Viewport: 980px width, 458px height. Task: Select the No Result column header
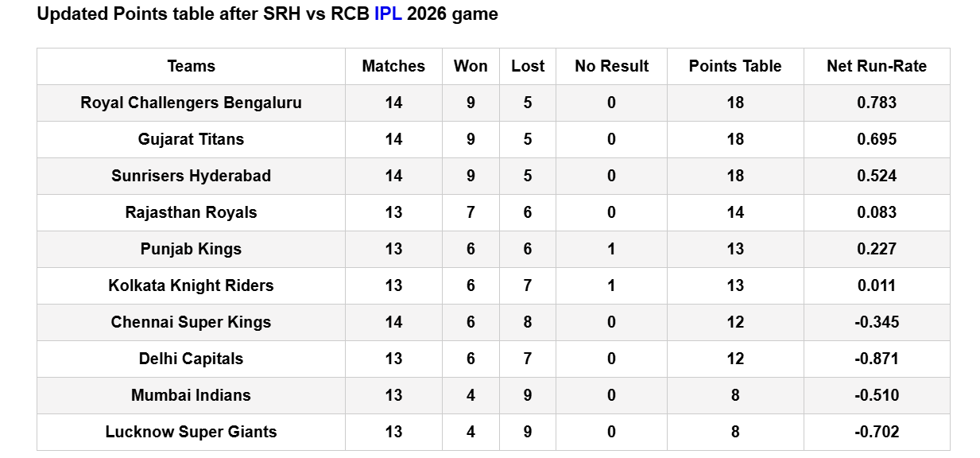coord(611,66)
